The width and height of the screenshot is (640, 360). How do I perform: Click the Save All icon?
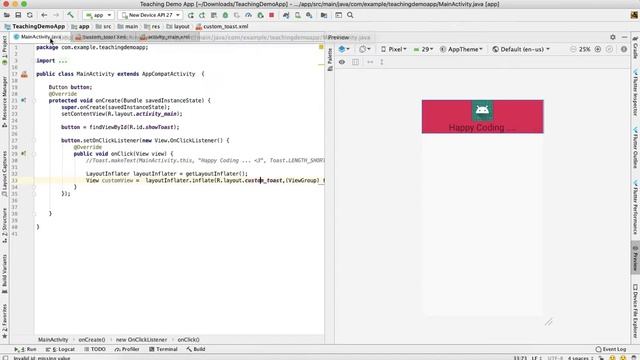[18, 15]
